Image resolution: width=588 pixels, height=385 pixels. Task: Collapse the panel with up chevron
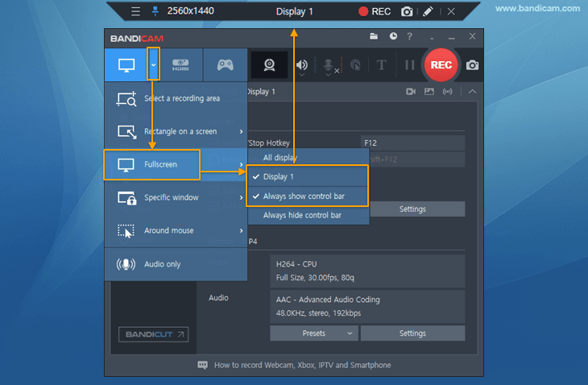point(473,92)
